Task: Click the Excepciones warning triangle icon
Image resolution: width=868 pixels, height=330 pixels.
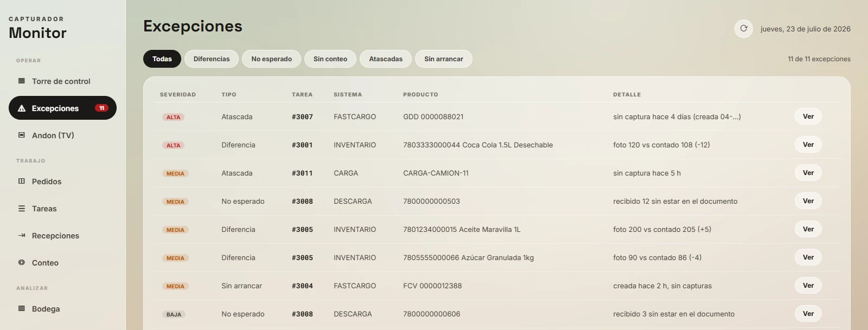Action: [22, 108]
